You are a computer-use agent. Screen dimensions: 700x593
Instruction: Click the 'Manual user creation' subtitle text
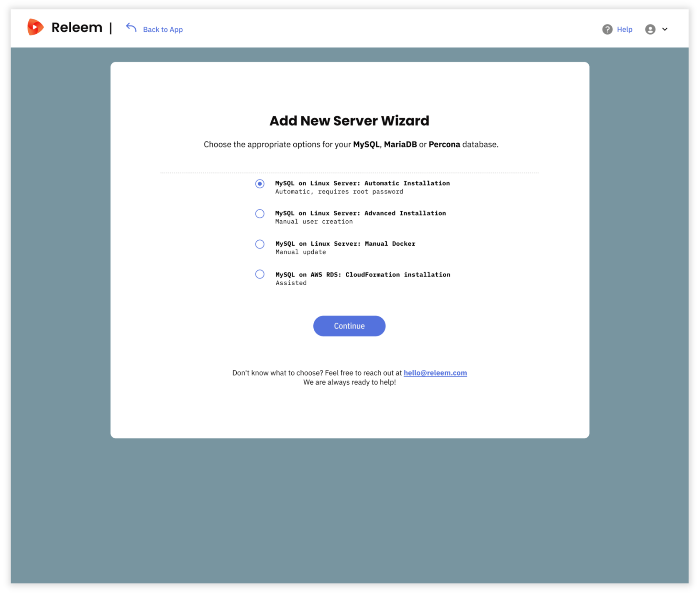314,221
